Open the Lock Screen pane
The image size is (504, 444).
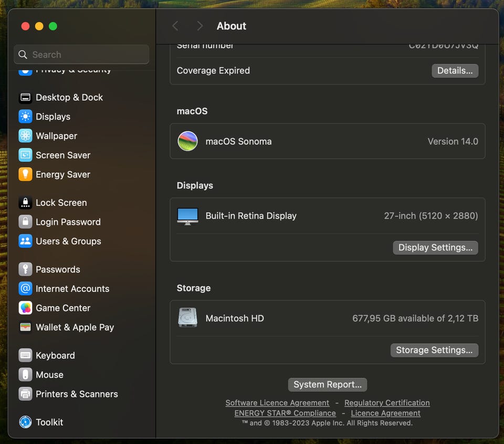tap(61, 203)
